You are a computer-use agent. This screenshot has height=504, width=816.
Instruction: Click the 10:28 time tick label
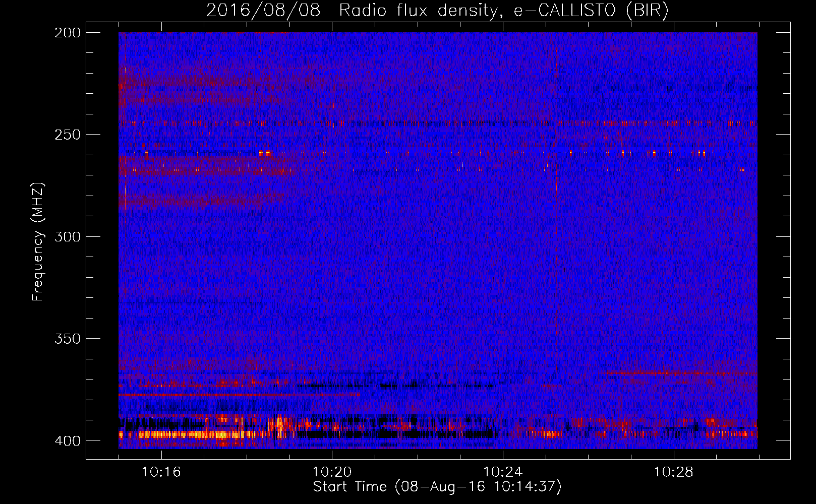(673, 472)
